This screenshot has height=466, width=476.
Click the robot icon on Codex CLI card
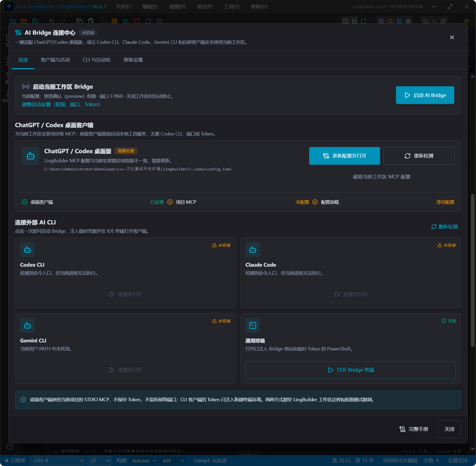tap(27, 250)
